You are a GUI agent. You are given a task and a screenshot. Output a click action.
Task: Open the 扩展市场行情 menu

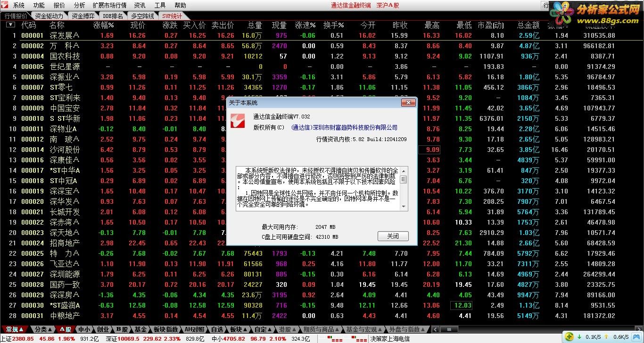point(109,5)
